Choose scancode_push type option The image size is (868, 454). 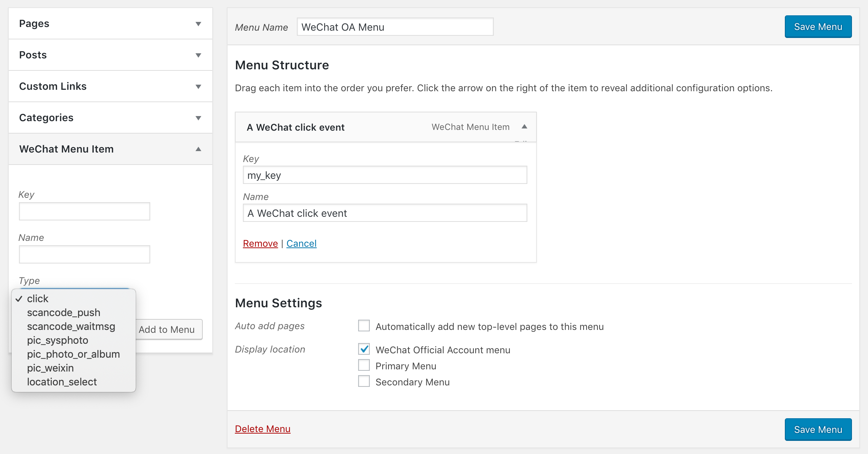74,312
